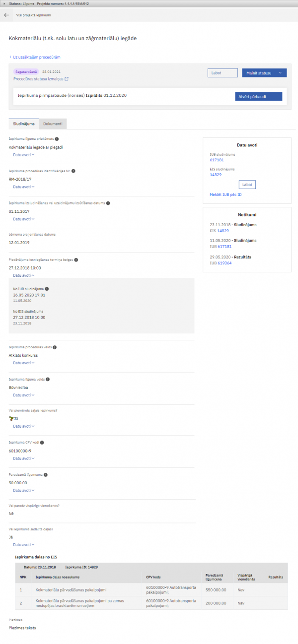Click Labot button in Datu avoti panel

247,185
